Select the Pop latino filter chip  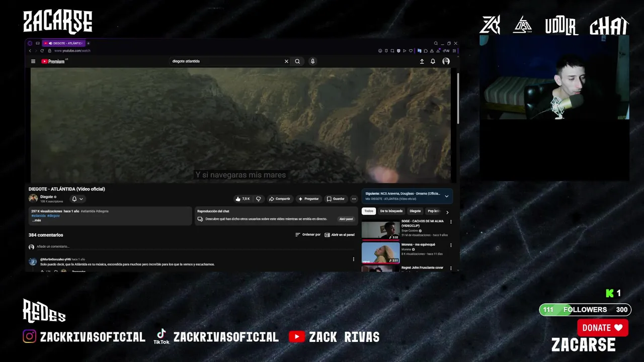pos(434,211)
